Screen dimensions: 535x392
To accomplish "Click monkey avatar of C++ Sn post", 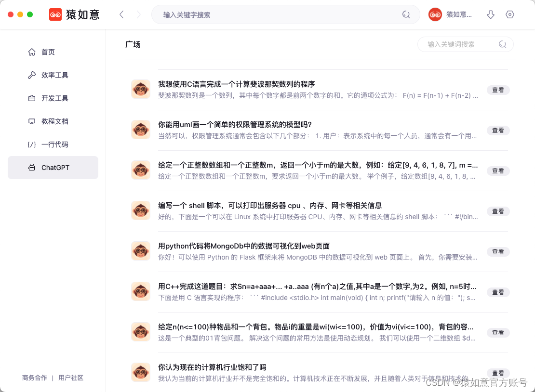I will coord(141,291).
